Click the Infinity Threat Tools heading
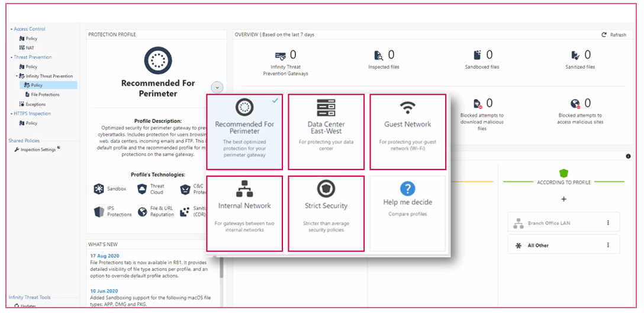 coord(30,298)
